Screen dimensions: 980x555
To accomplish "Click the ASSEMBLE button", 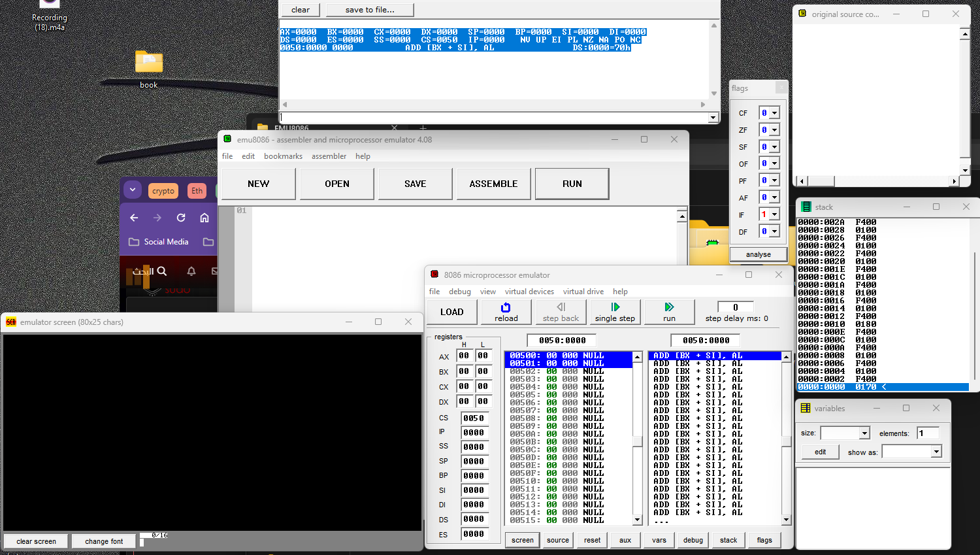I will [x=493, y=184].
